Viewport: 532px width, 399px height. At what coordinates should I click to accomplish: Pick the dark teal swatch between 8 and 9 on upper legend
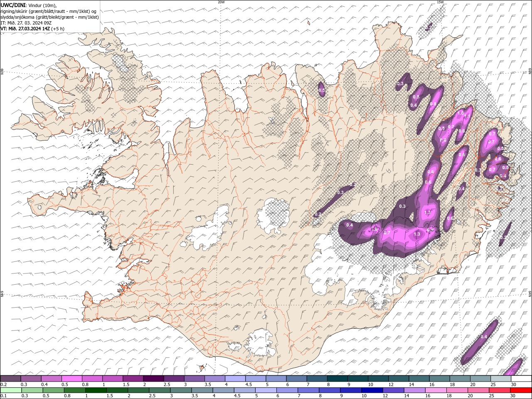337,379
